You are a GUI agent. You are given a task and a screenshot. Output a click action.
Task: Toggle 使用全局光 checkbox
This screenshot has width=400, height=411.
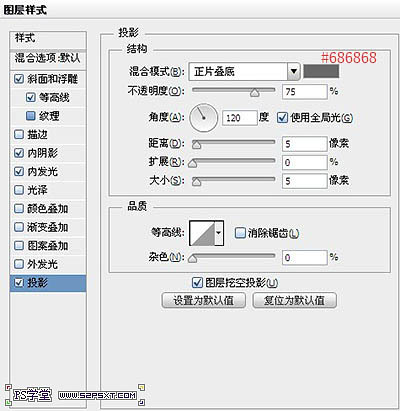282,118
